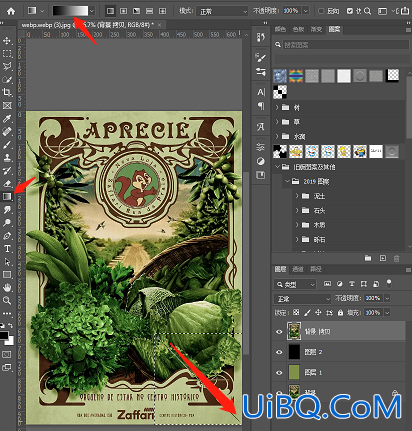The image size is (412, 431).
Task: Select the Horizontal Type tool
Action: tap(7, 249)
